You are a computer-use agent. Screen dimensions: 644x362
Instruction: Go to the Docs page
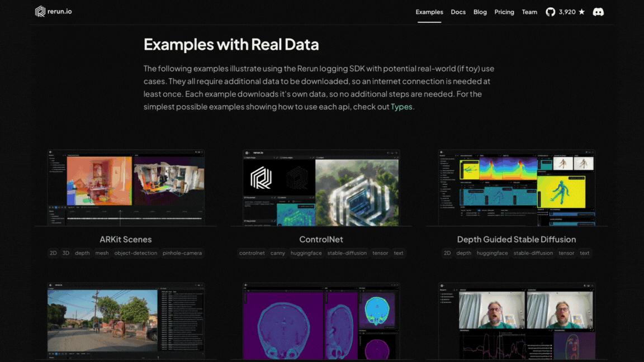coord(458,12)
